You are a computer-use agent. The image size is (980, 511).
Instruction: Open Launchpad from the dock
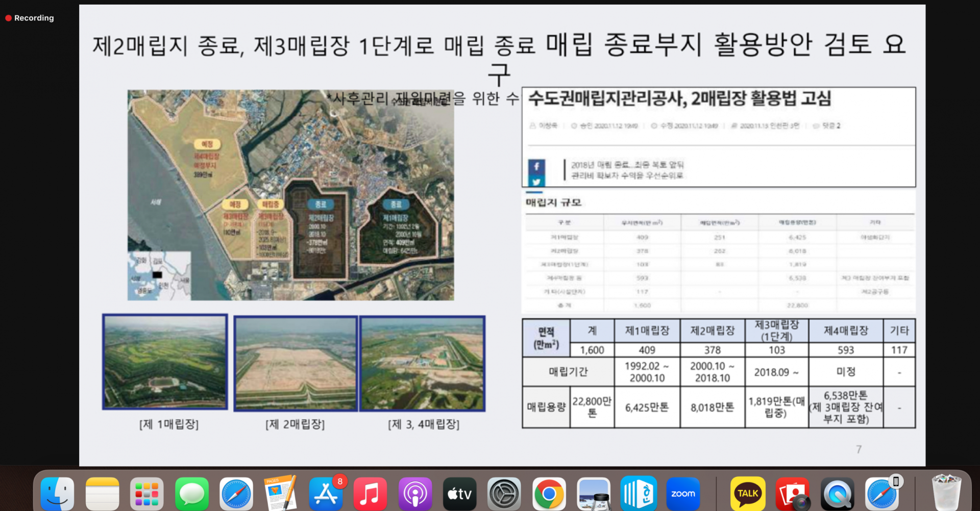147,494
